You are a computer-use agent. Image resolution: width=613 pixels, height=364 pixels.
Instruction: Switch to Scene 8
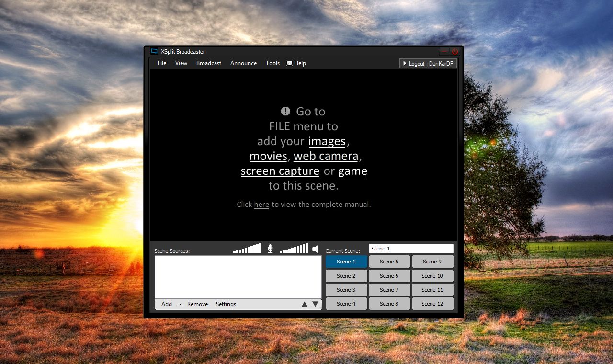click(389, 304)
